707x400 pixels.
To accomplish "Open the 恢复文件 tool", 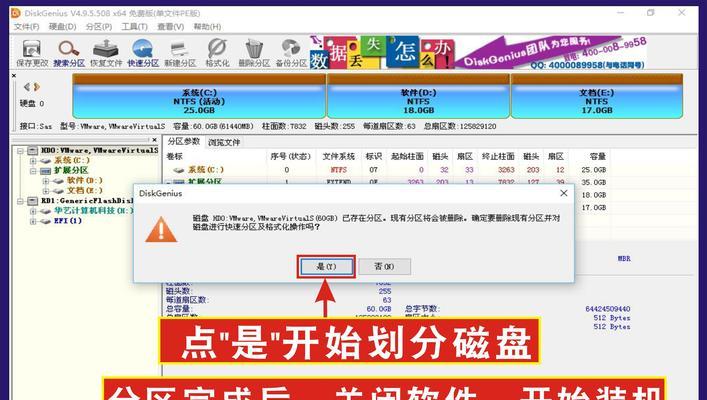I will [x=106, y=53].
